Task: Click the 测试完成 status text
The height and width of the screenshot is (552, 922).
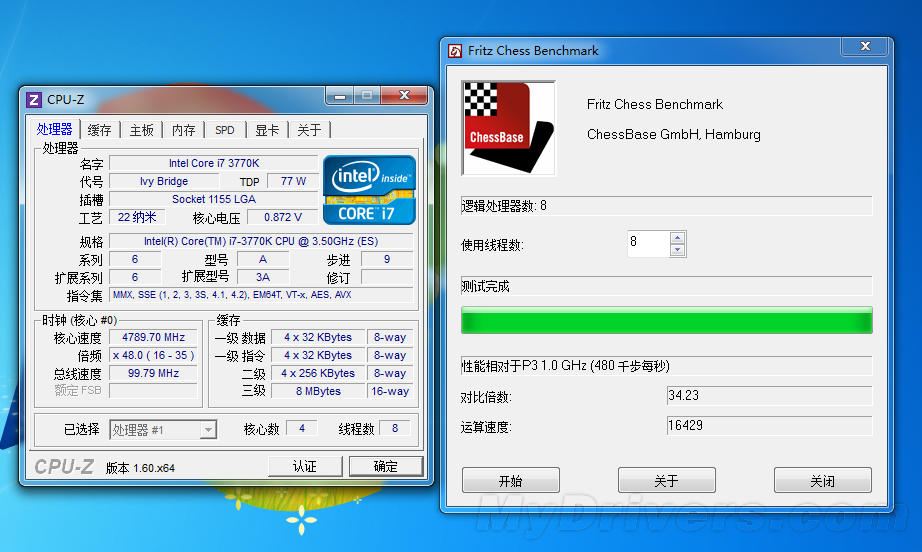Action: pyautogui.click(x=485, y=287)
